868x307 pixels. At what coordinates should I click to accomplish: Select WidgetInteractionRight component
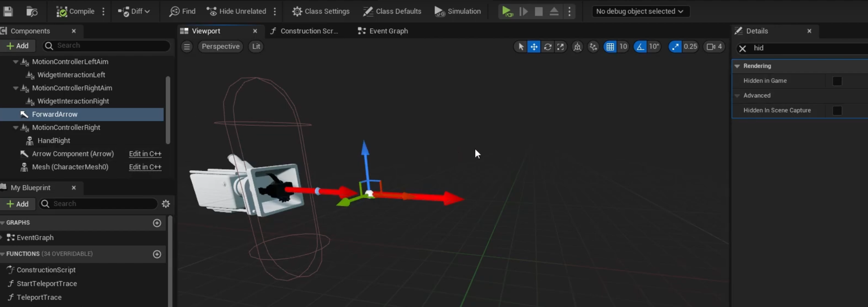(x=73, y=101)
